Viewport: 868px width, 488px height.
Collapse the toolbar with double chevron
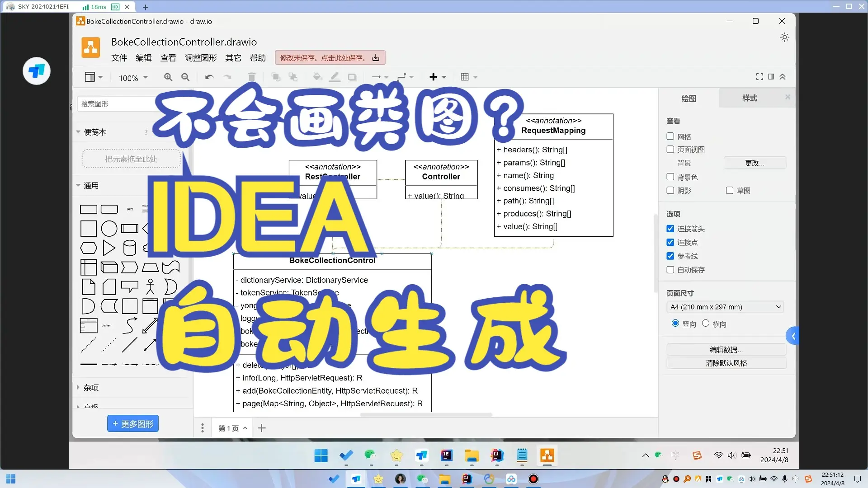pos(783,77)
